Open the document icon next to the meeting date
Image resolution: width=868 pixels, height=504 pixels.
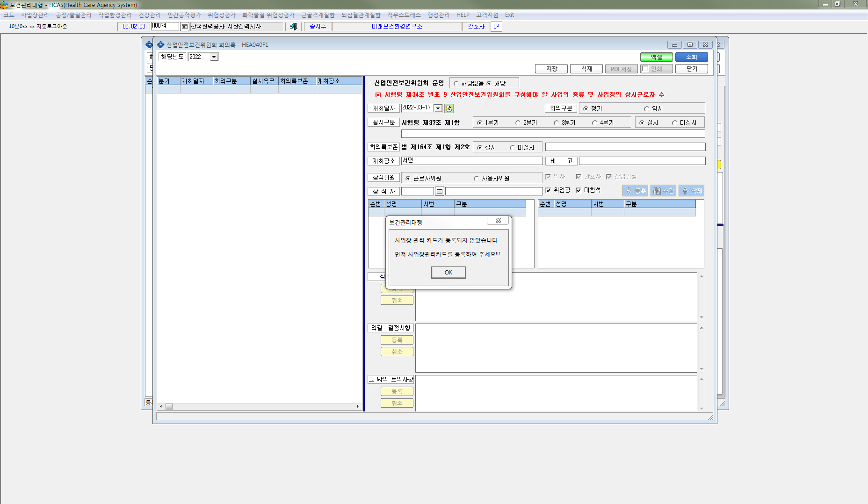point(449,108)
